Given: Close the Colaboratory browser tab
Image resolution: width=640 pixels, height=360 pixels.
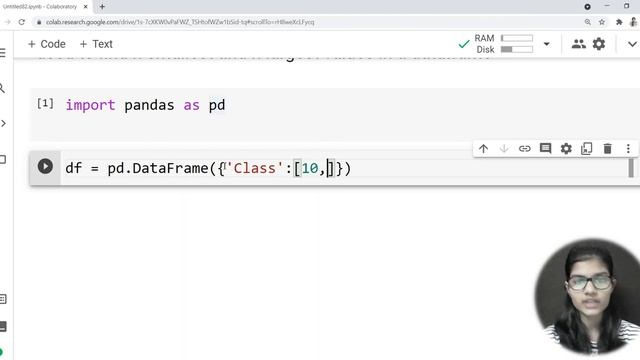Looking at the screenshot, I should tap(85, 7).
